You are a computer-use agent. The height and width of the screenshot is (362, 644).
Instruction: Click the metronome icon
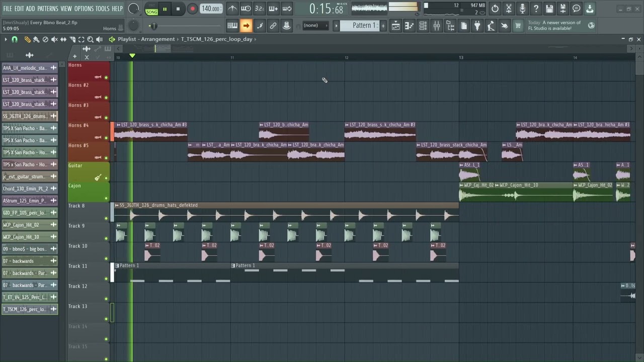[232, 9]
